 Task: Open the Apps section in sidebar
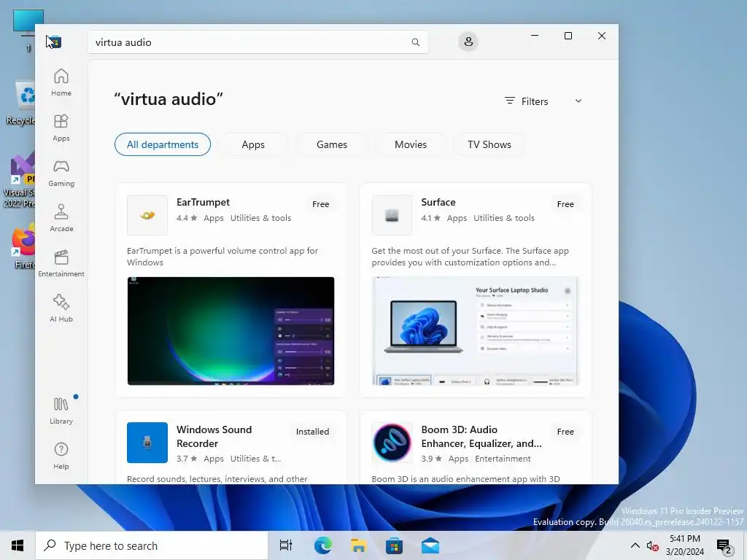point(61,128)
